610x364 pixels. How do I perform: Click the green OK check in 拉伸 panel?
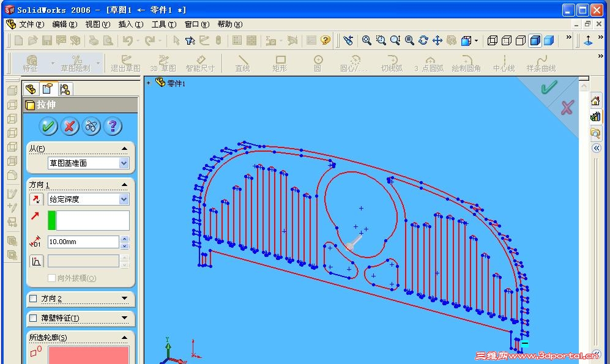coord(48,126)
